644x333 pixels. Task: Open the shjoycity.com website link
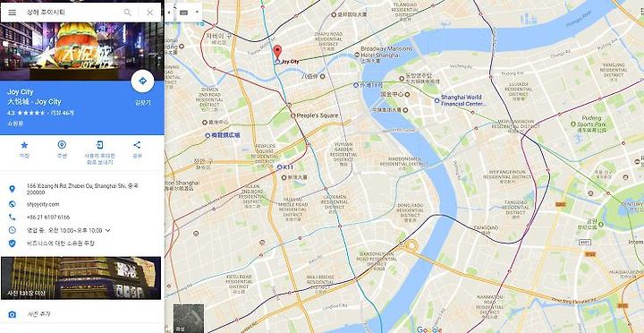point(43,204)
